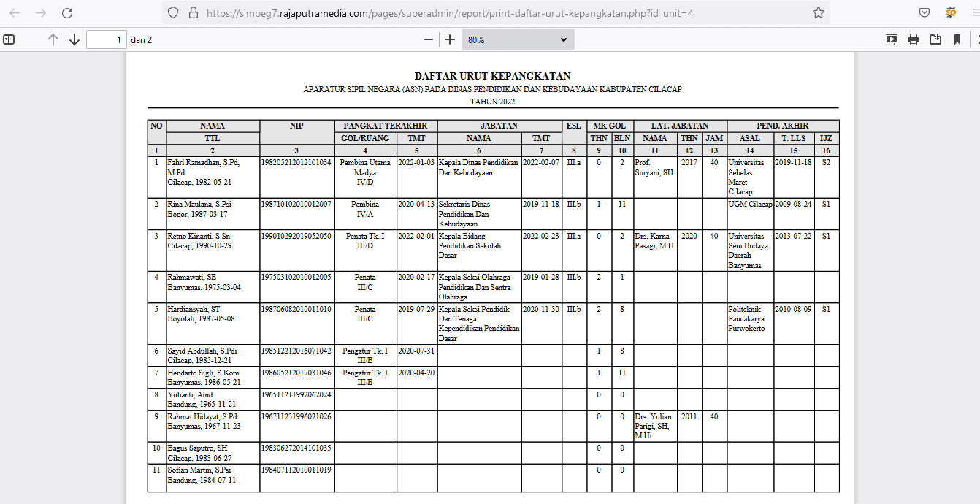Image resolution: width=980 pixels, height=504 pixels.
Task: Open the current view bookmark link
Action: (957, 39)
